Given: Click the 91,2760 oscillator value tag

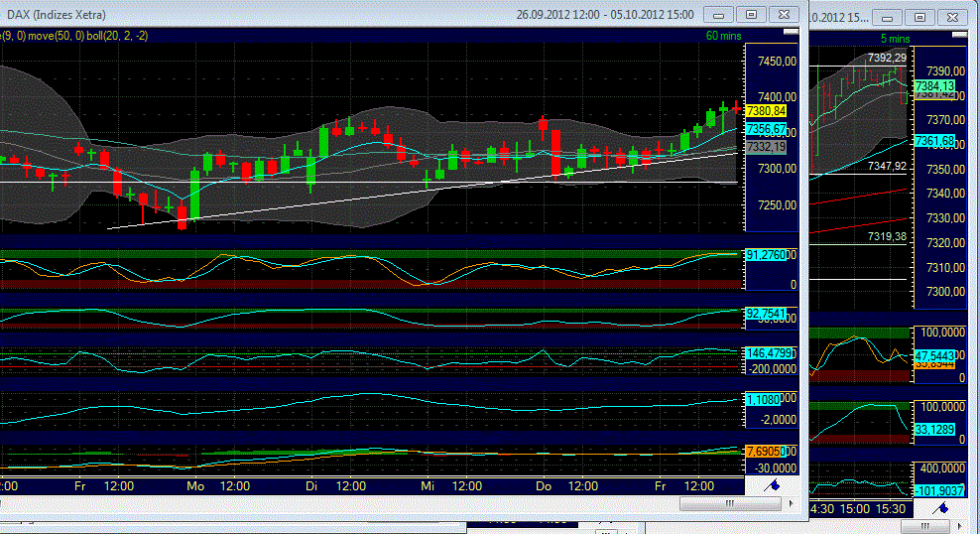Looking at the screenshot, I should 766,255.
